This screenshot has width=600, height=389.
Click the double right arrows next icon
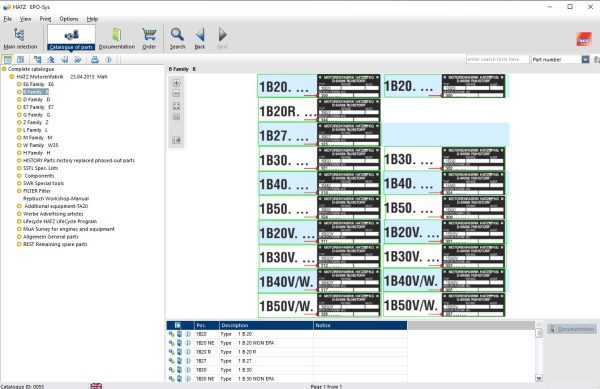[78, 60]
